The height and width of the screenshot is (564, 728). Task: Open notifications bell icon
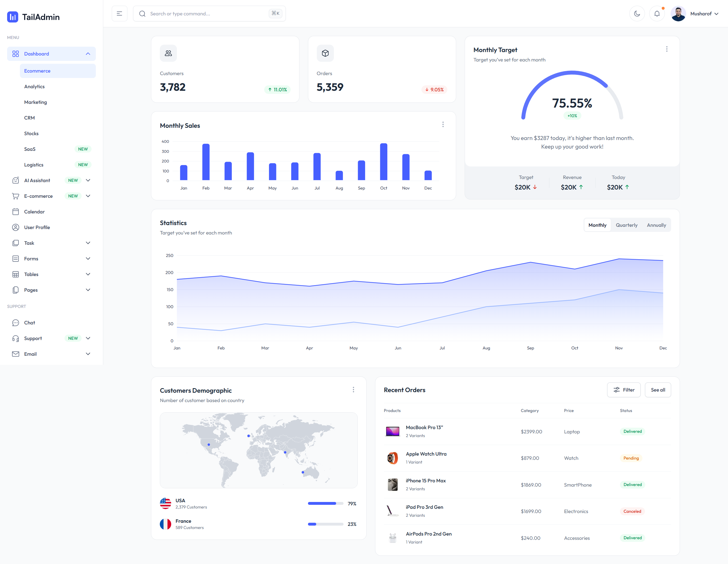tap(657, 14)
